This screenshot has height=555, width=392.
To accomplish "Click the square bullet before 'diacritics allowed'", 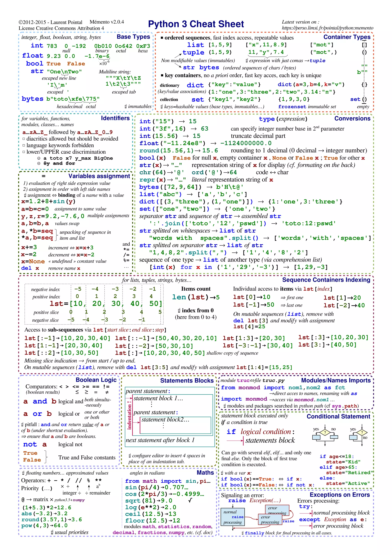I will [x=24, y=139].
